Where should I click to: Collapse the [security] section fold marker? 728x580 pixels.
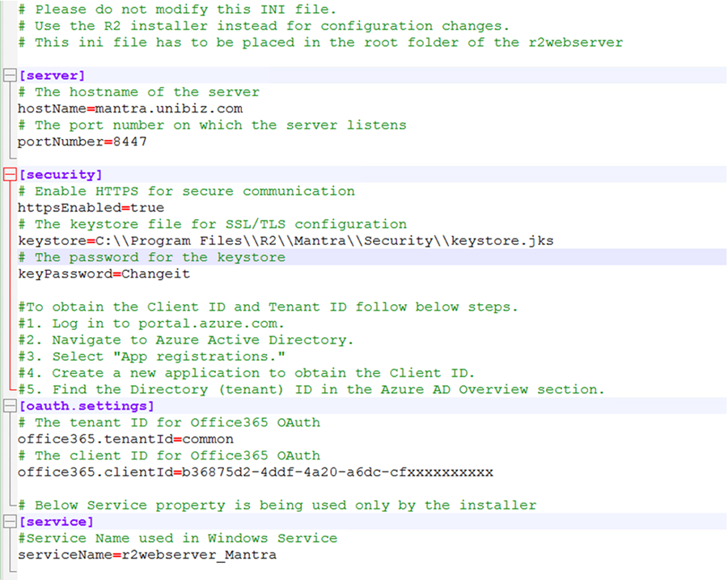(10, 175)
